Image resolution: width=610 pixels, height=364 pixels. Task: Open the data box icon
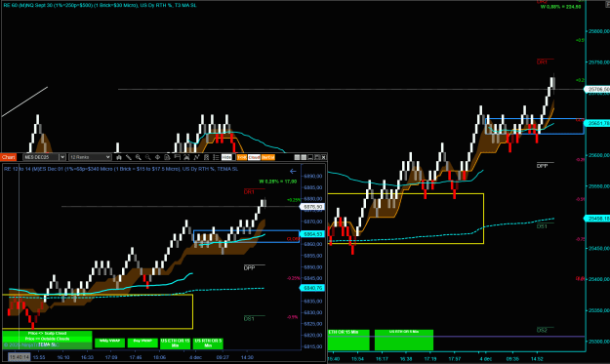(167, 157)
